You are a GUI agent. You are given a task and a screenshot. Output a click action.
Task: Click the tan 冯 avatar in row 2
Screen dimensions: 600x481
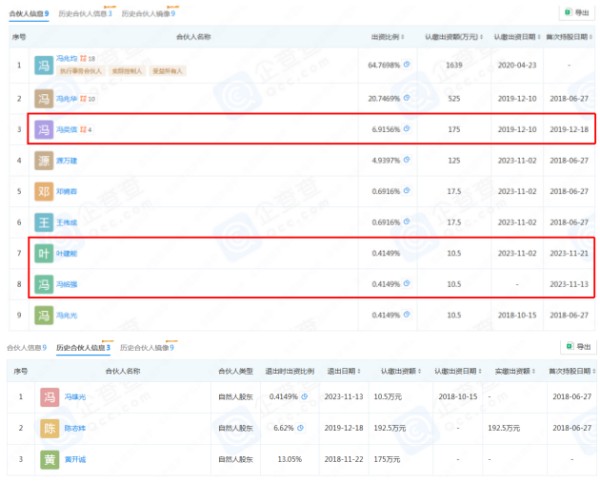pyautogui.click(x=44, y=99)
